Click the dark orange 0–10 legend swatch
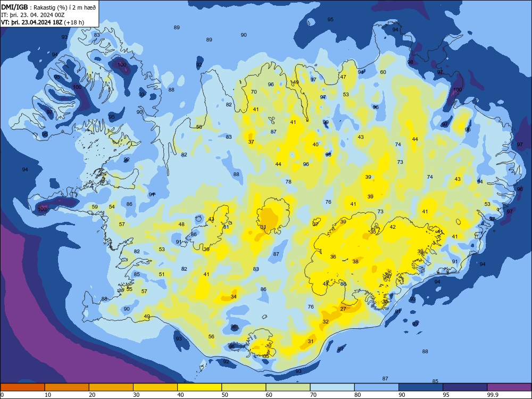532x399 pixels. coord(22,387)
